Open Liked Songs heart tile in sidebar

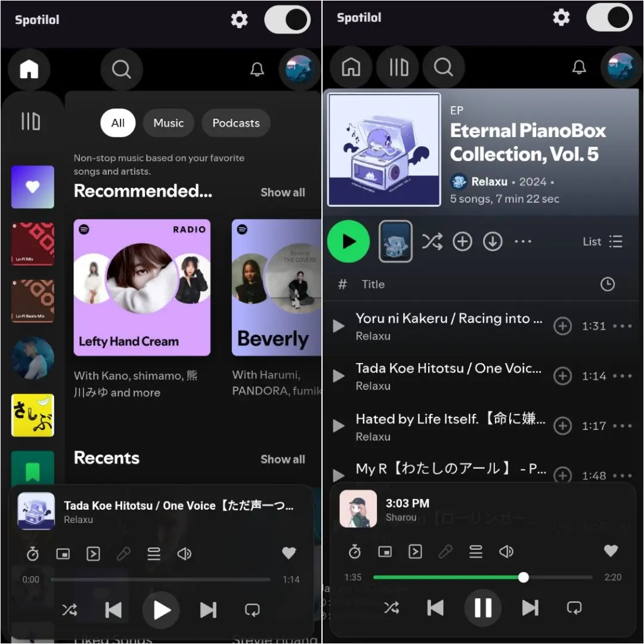pos(32,187)
